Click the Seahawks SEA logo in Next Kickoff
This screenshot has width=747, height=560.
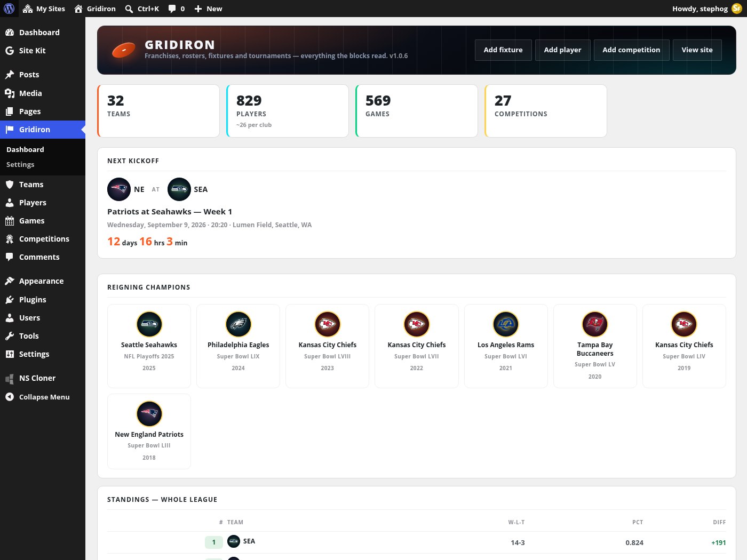pos(179,189)
